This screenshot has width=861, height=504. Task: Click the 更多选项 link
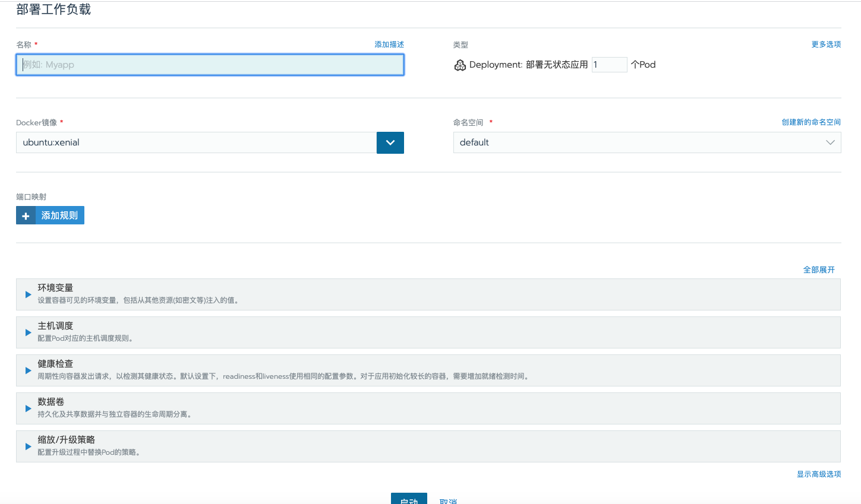click(x=825, y=44)
